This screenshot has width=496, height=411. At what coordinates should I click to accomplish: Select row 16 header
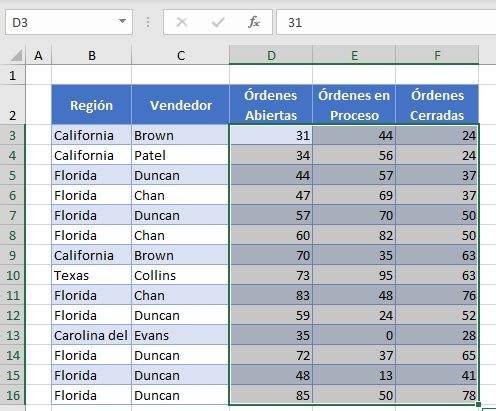point(13,395)
